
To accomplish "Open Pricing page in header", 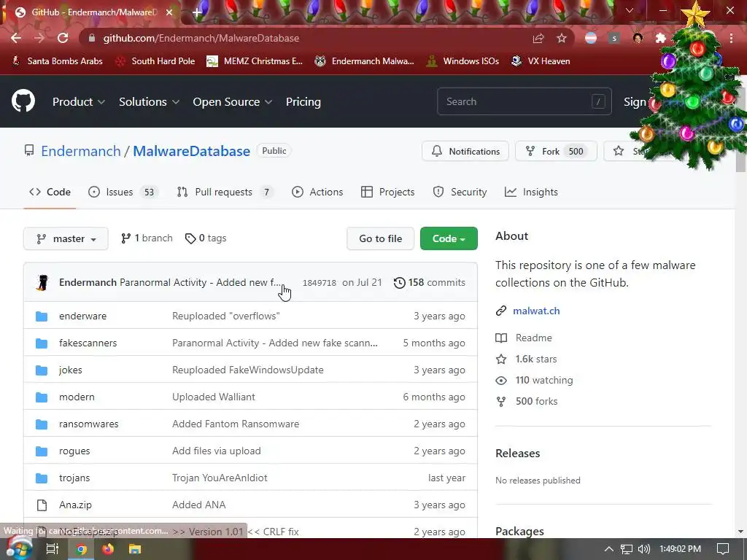I will pyautogui.click(x=303, y=102).
